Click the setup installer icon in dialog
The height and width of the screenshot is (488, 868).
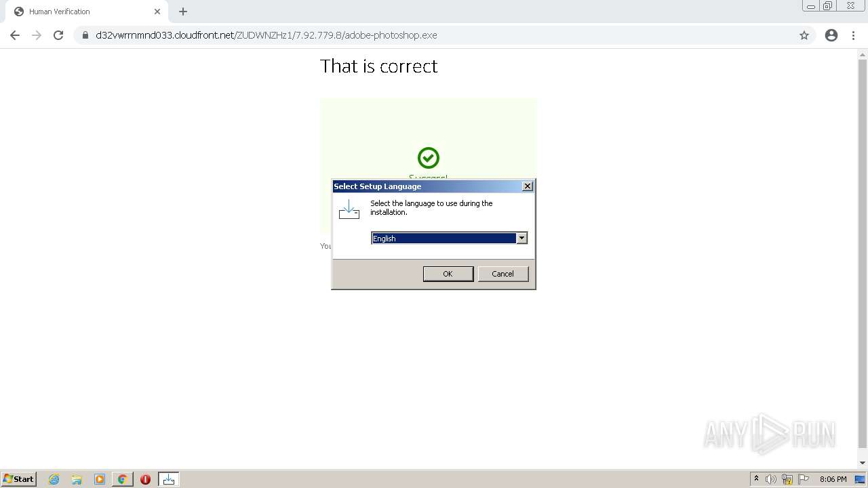click(349, 209)
